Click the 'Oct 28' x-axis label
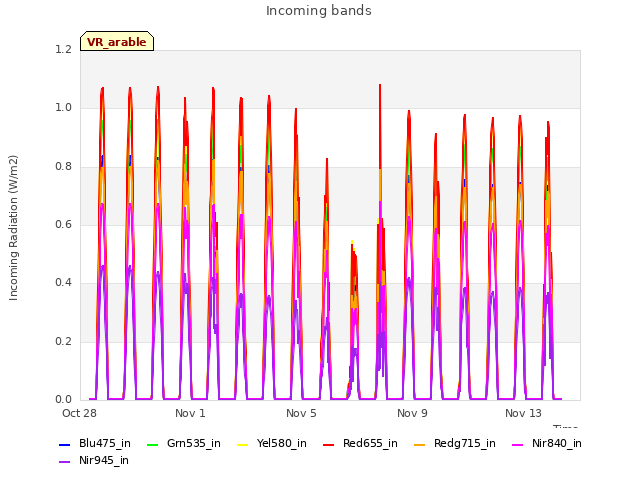 click(79, 413)
